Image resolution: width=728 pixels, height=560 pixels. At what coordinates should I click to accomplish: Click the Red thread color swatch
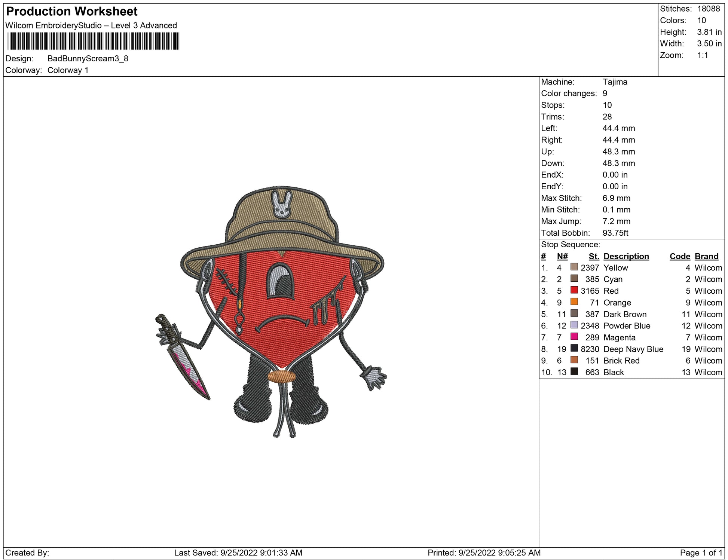[574, 290]
